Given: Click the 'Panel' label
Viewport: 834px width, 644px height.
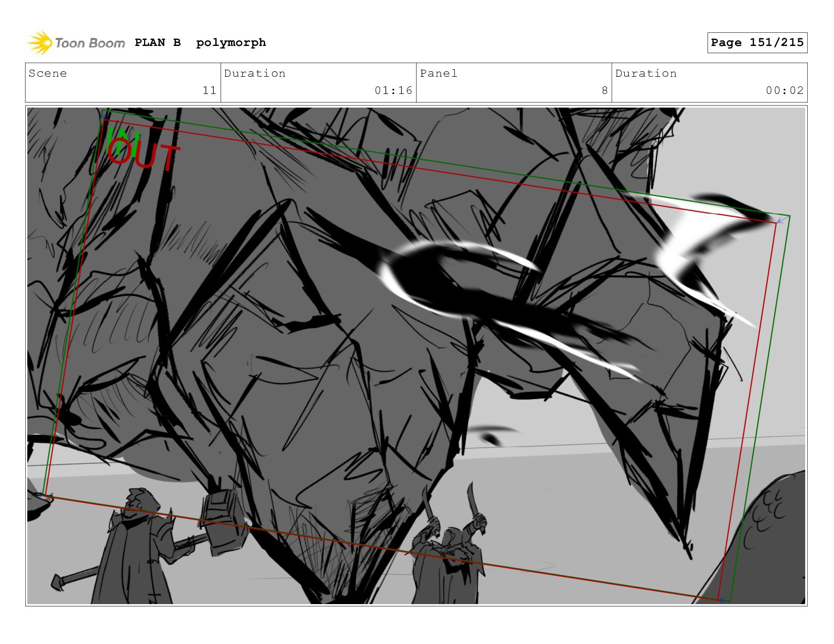Looking at the screenshot, I should [x=439, y=73].
